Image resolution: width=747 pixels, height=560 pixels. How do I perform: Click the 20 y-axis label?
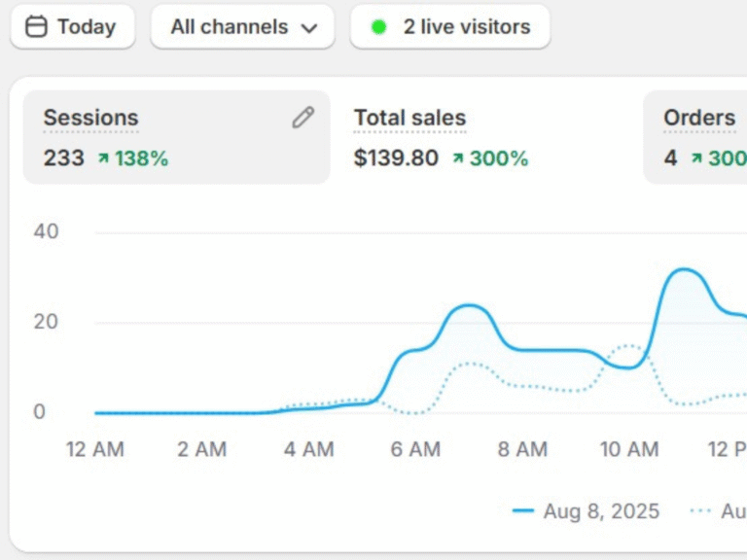pyautogui.click(x=47, y=322)
